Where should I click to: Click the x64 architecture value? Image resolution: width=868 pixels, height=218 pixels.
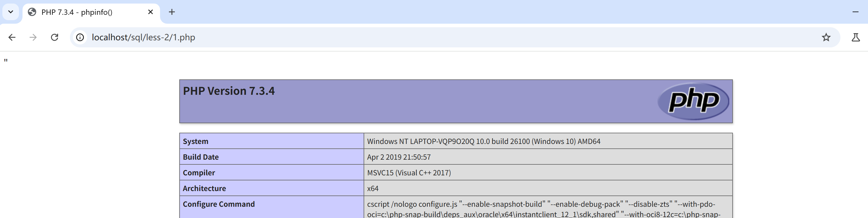pos(373,188)
